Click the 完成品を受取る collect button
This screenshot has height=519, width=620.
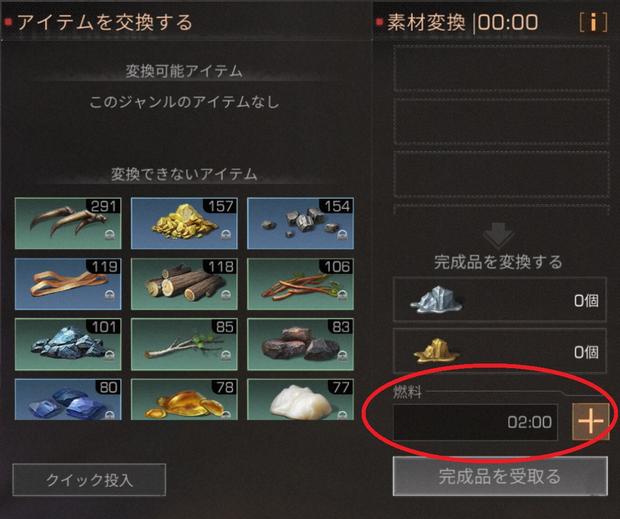[500, 476]
